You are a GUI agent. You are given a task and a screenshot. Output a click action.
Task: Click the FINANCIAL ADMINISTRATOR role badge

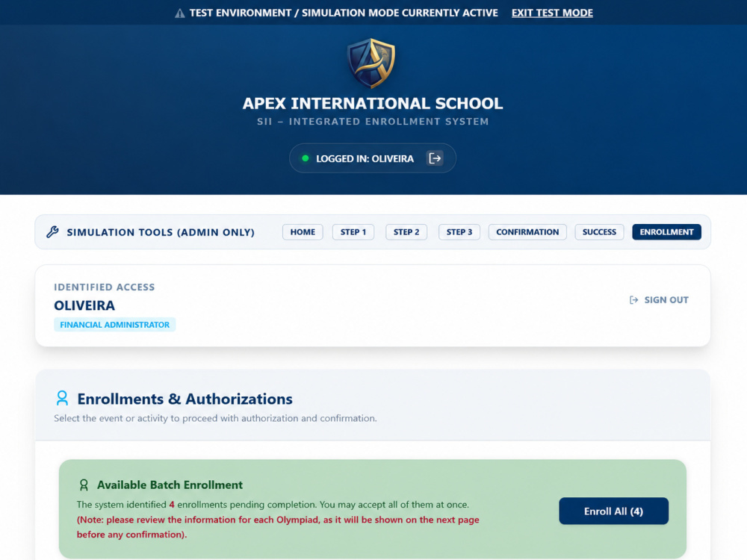[x=115, y=324]
